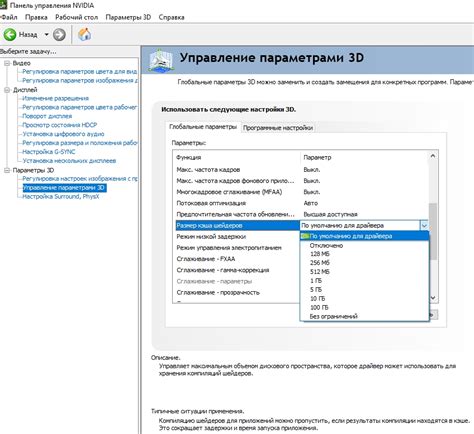
Task: Open Просмотр состояния HDCP link
Action: click(60, 125)
